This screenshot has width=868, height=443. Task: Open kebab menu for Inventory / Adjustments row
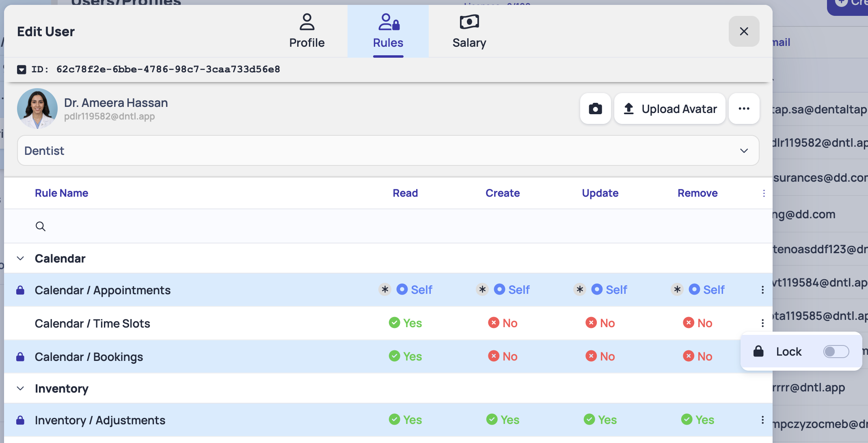click(762, 420)
